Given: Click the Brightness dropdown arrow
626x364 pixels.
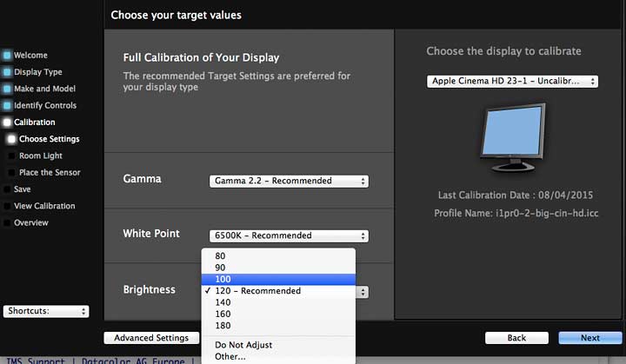Looking at the screenshot, I should tap(363, 292).
